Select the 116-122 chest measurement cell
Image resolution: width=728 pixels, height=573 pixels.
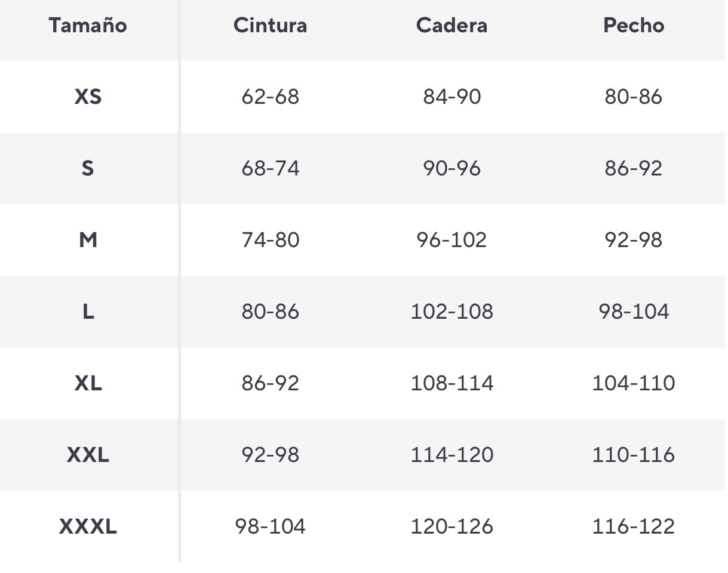pos(633,526)
